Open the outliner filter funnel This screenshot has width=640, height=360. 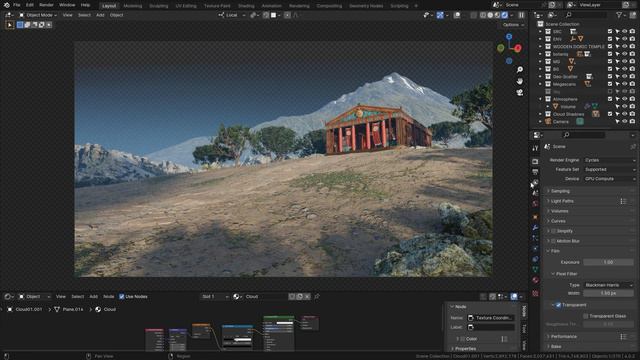(620, 15)
